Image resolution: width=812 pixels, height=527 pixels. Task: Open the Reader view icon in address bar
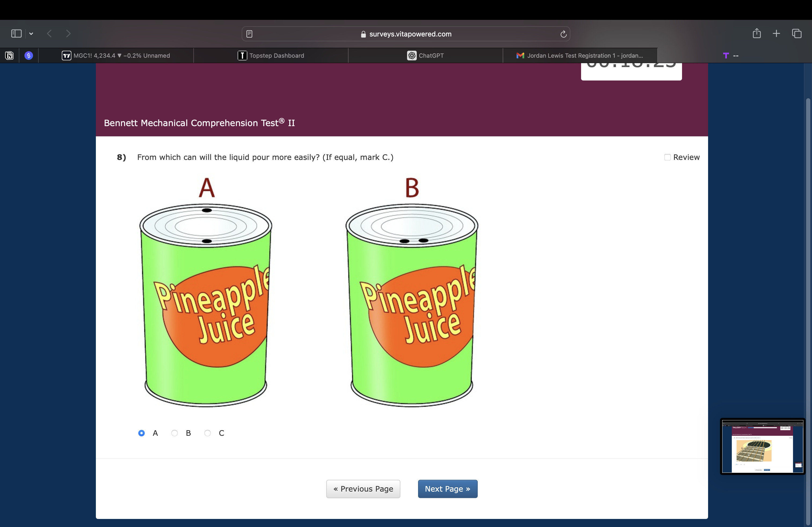[249, 34]
